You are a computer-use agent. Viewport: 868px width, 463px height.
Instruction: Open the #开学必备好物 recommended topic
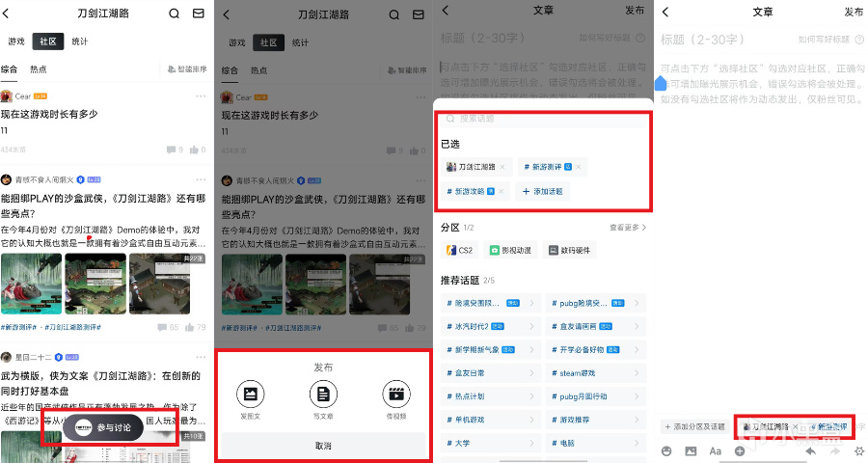[596, 350]
